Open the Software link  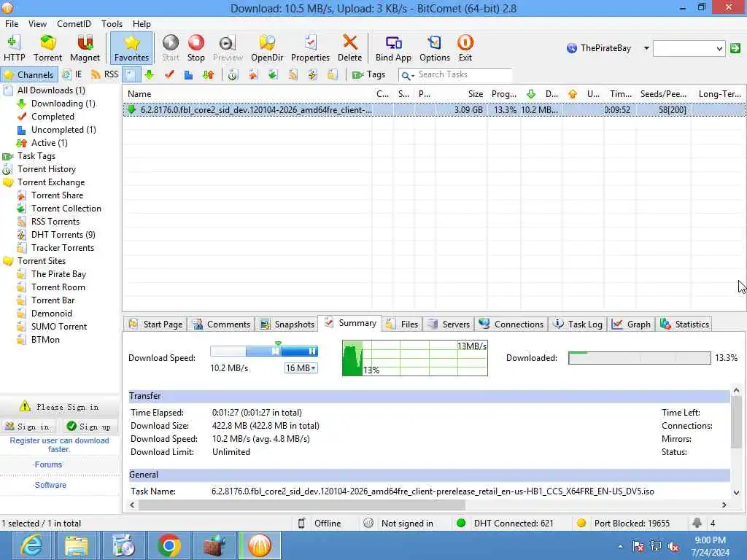click(50, 485)
